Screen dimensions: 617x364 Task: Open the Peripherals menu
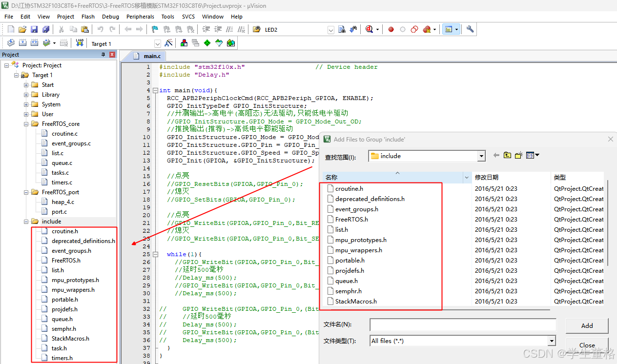click(140, 17)
